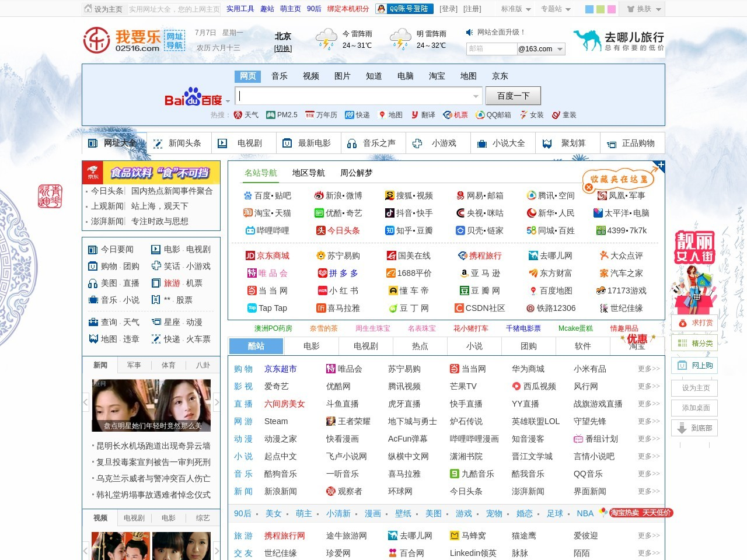The height and width of the screenshot is (560, 747).
Task: Click the sound speaker icon near 网站全面升级
Action: point(469,32)
